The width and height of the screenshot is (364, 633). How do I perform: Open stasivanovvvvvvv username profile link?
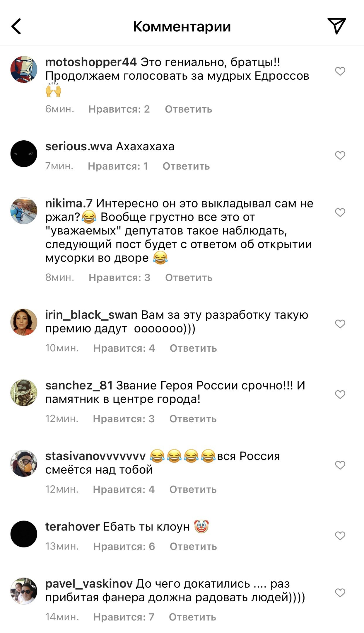pos(95,456)
